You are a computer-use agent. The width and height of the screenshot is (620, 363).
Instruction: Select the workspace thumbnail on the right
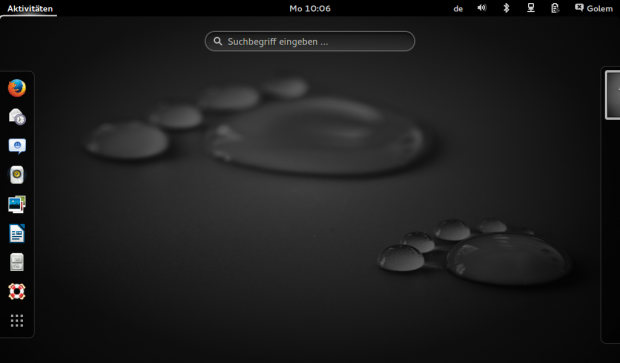click(612, 95)
